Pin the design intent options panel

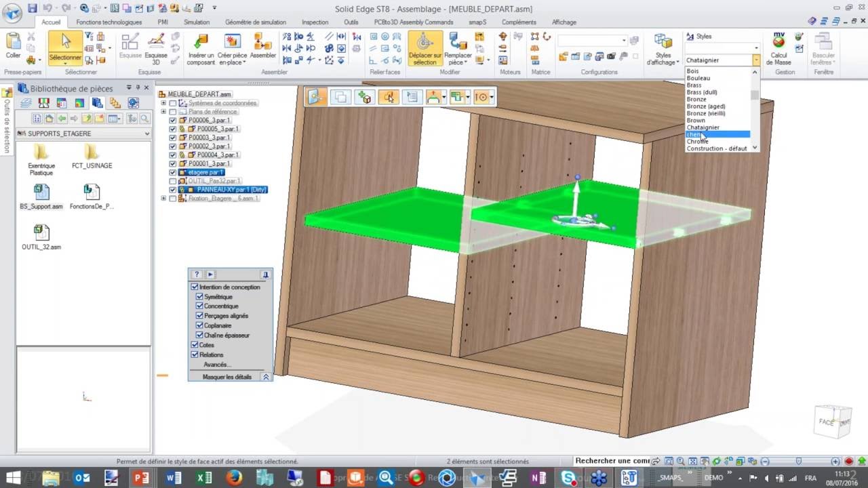265,274
